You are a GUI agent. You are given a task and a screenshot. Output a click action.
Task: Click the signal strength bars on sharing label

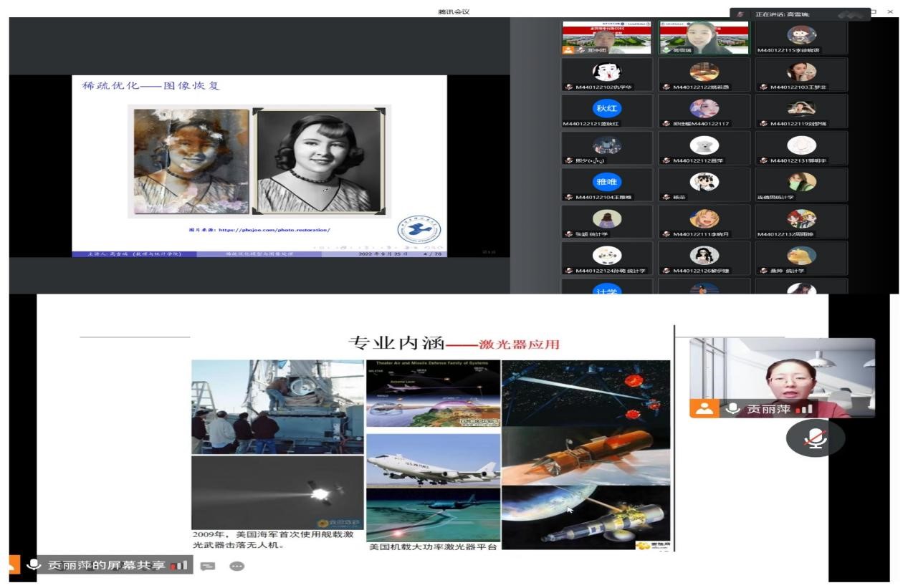pos(178,566)
